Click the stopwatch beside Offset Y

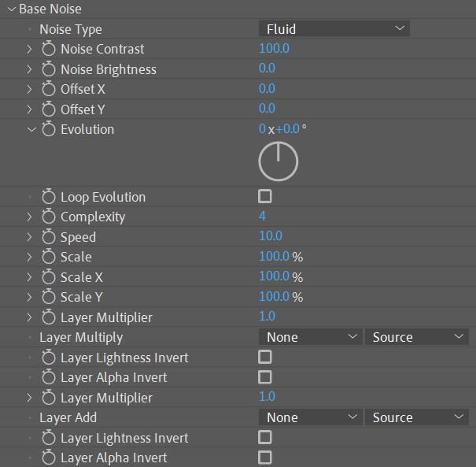point(49,109)
